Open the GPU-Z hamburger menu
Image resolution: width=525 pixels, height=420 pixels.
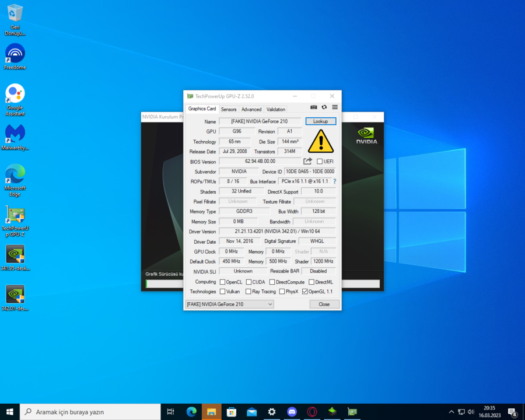335,107
